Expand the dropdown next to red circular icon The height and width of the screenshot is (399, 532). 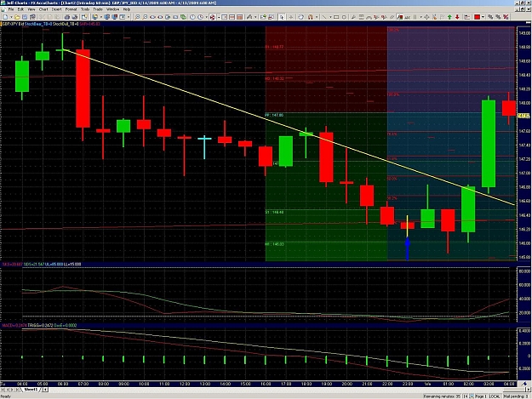pyautogui.click(x=219, y=17)
